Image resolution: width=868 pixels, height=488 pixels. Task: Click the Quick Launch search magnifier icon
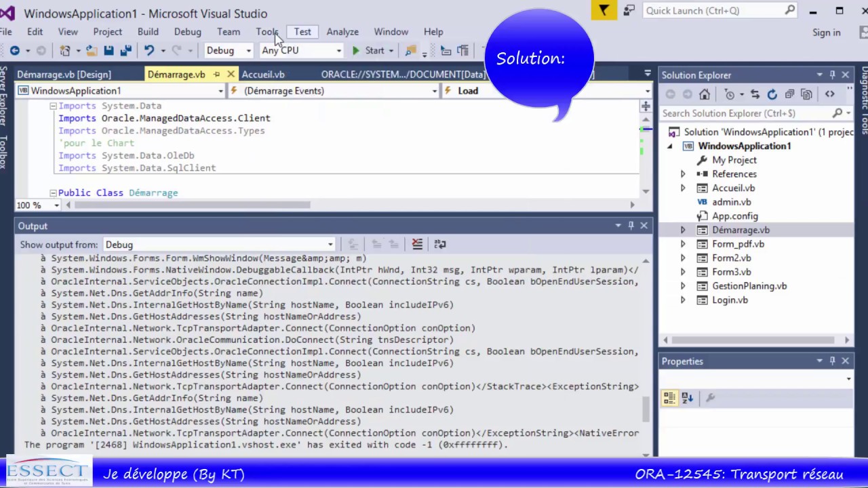[790, 10]
